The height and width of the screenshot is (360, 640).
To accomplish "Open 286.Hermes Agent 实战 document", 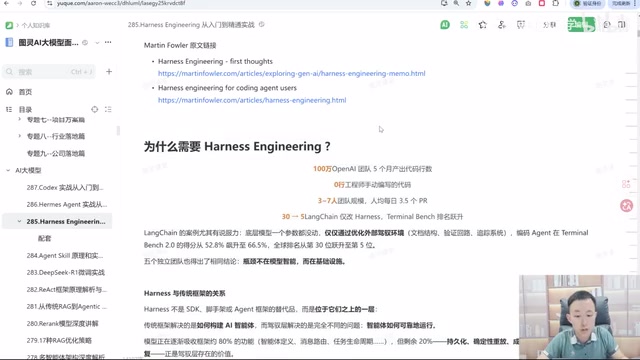I will point(67,204).
